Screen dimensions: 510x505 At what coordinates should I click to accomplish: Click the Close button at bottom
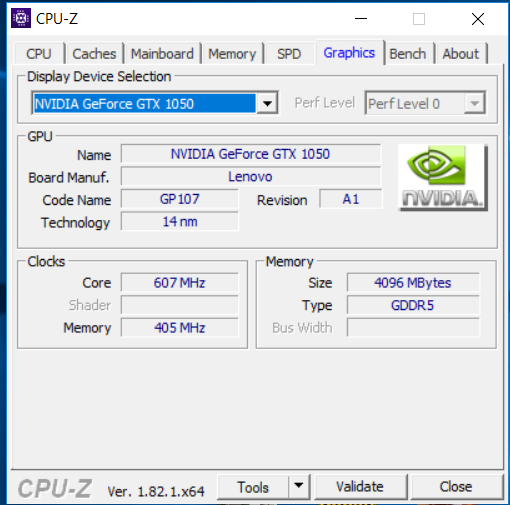(456, 487)
